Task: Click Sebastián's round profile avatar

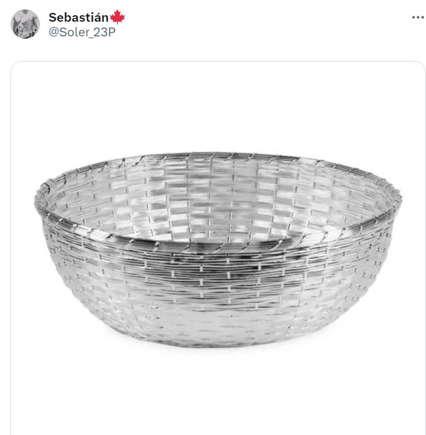Action: tap(25, 24)
